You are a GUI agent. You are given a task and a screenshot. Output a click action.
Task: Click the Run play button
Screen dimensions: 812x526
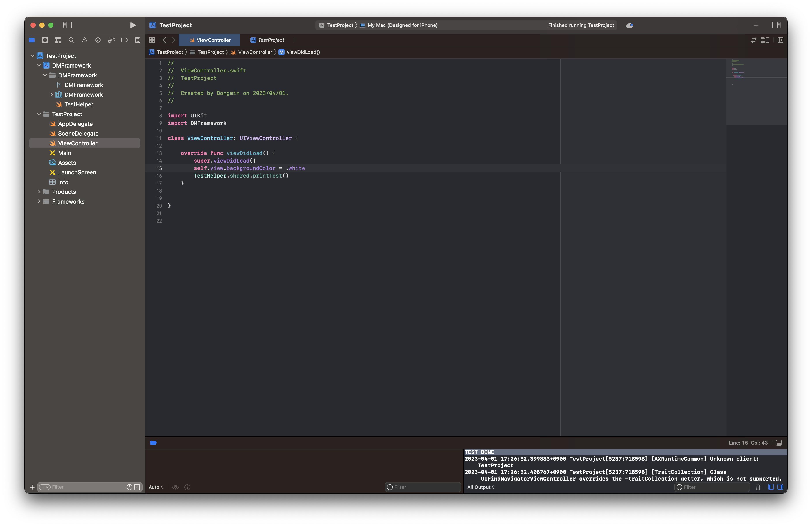pyautogui.click(x=133, y=25)
